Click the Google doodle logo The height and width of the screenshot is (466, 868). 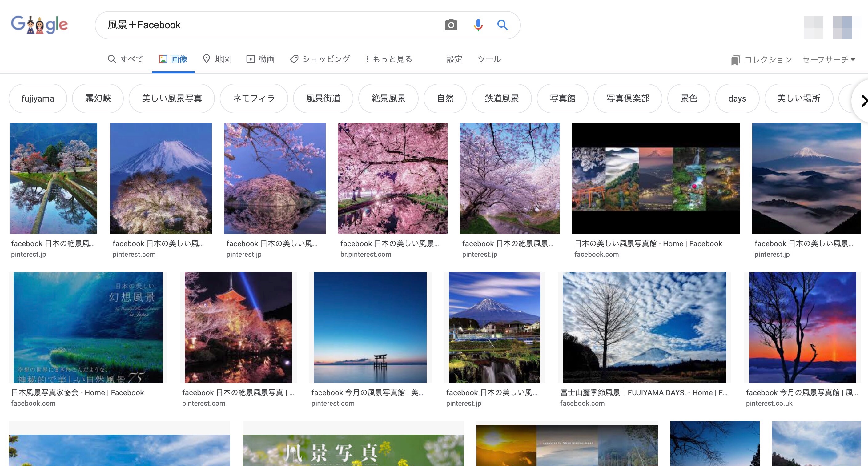click(39, 25)
